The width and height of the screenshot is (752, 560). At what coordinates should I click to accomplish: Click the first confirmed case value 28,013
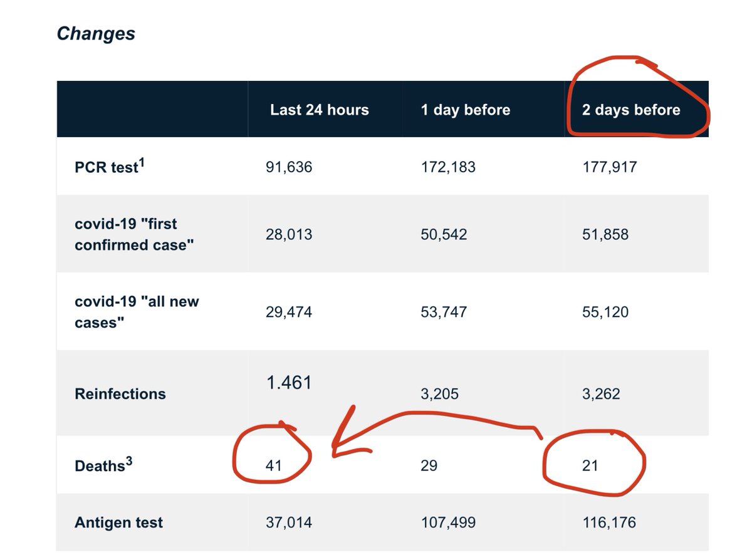289,234
